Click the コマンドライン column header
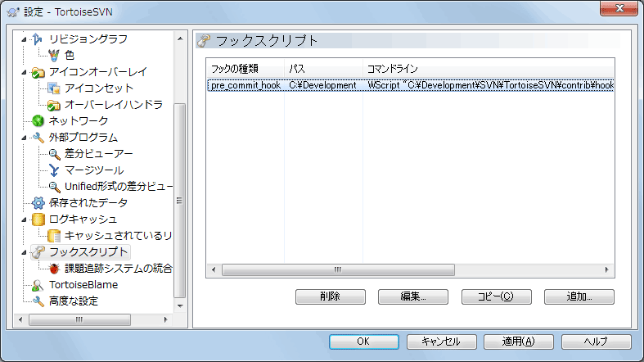 489,69
